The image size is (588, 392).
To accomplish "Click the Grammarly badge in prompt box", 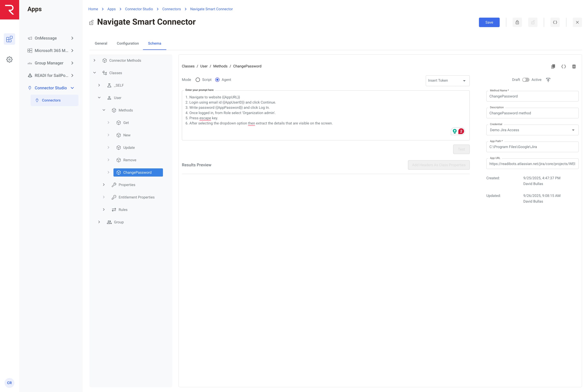I will click(x=458, y=131).
